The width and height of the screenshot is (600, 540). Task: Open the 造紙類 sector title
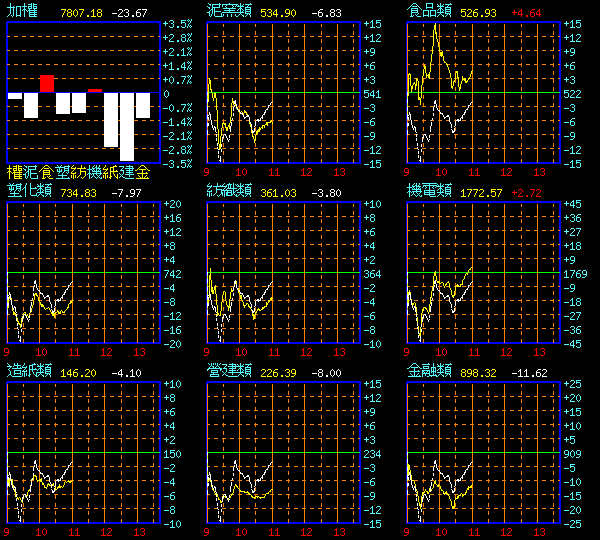29,370
